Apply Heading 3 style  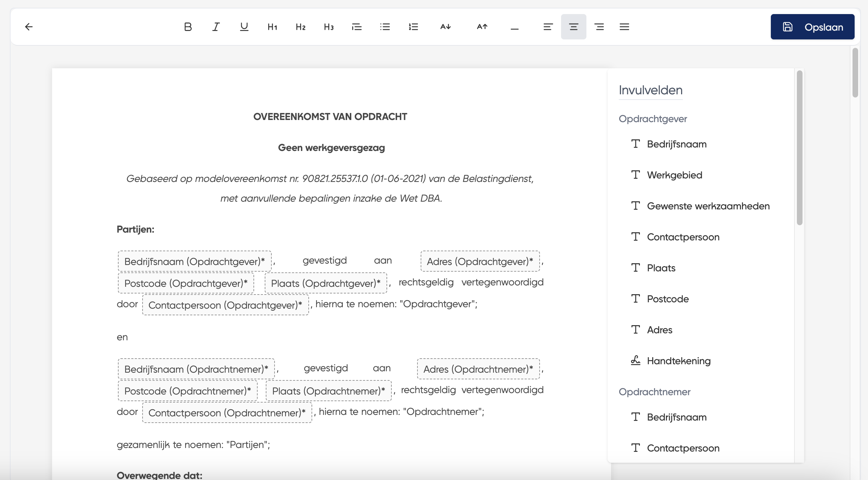[x=329, y=27]
